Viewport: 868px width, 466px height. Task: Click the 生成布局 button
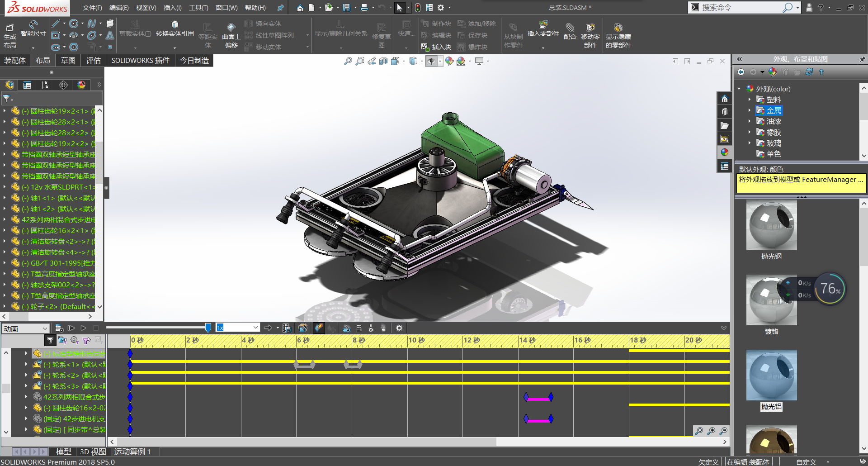pyautogui.click(x=10, y=35)
